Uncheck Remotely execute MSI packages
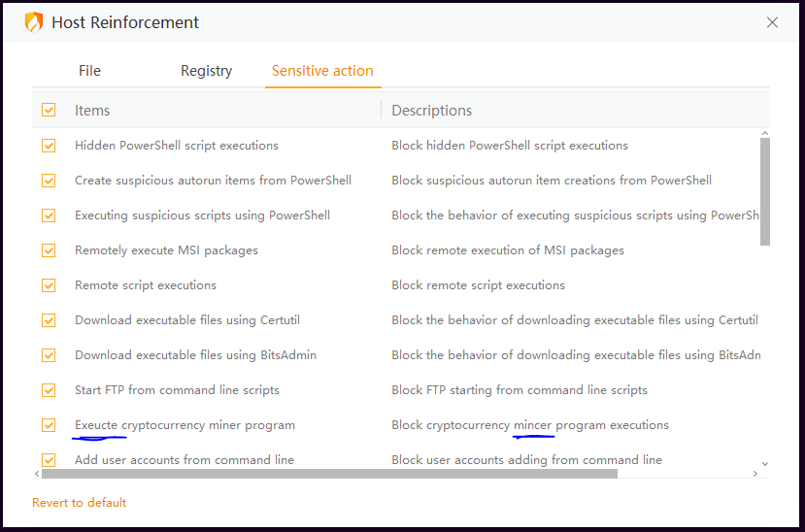The height and width of the screenshot is (532, 805). tap(49, 250)
